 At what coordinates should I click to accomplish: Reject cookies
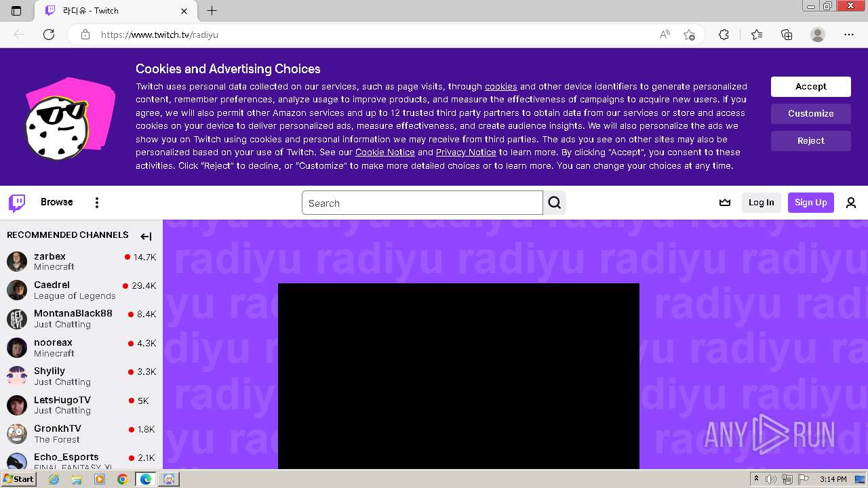[811, 141]
